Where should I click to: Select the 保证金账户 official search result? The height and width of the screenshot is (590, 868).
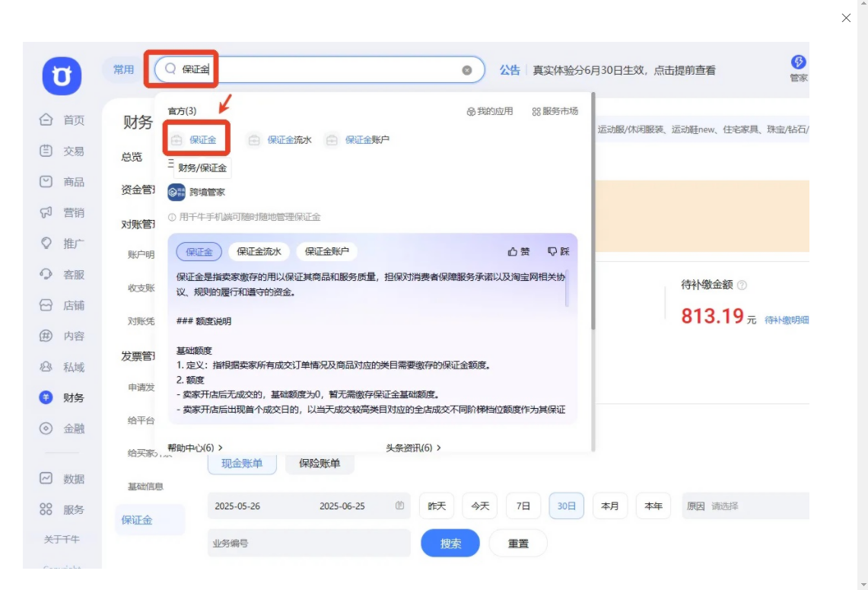[357, 140]
